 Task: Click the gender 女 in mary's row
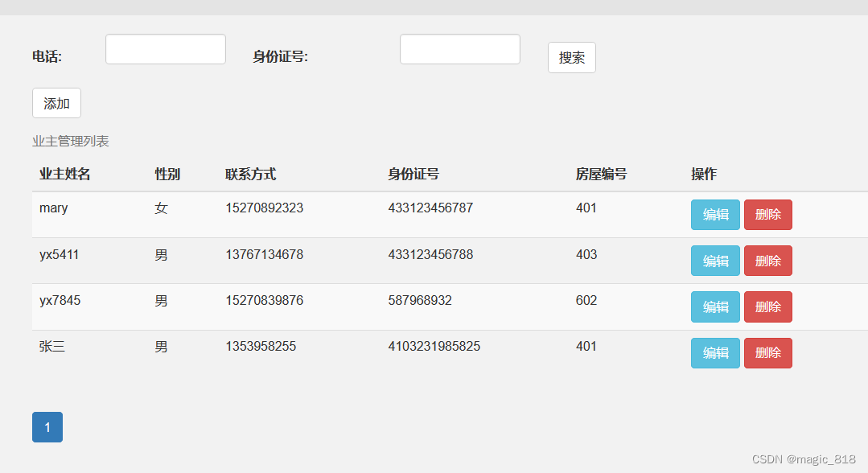pos(161,208)
